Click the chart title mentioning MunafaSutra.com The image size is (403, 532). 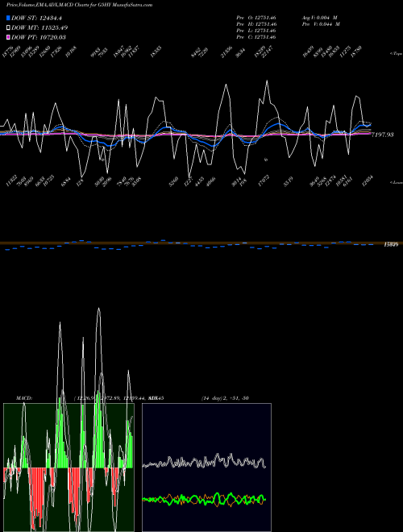(x=79, y=5)
